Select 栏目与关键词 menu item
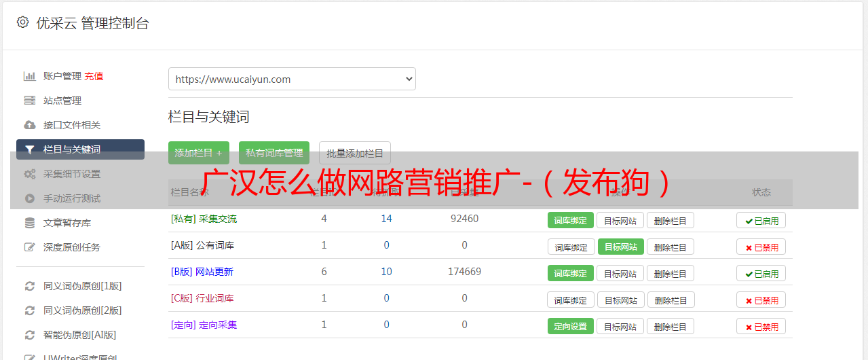The width and height of the screenshot is (868, 360). [x=80, y=149]
